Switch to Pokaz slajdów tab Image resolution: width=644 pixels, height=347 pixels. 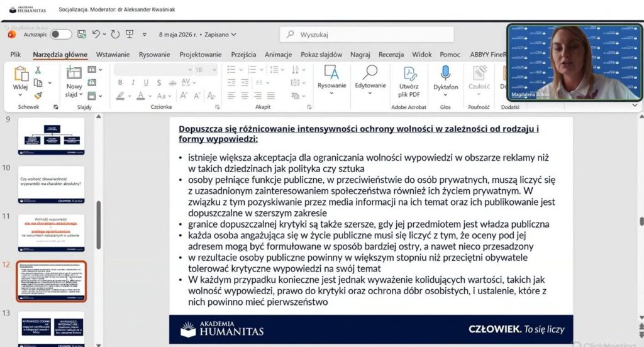click(321, 55)
